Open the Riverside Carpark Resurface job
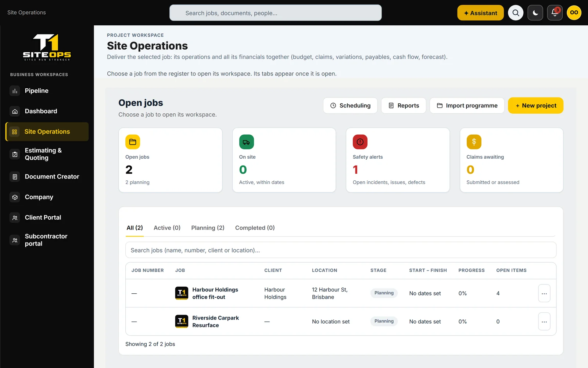Viewport: 588px width, 368px height. pyautogui.click(x=216, y=321)
